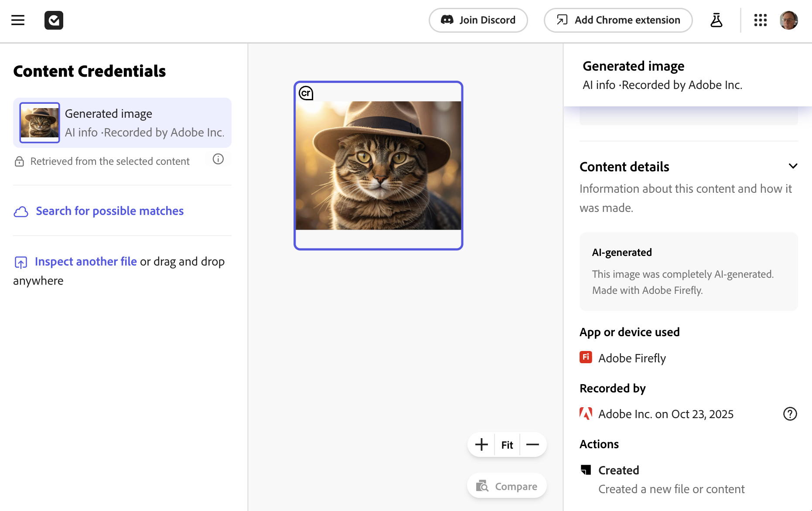The image size is (812, 511).
Task: Open the apps grid launcher
Action: pos(760,20)
